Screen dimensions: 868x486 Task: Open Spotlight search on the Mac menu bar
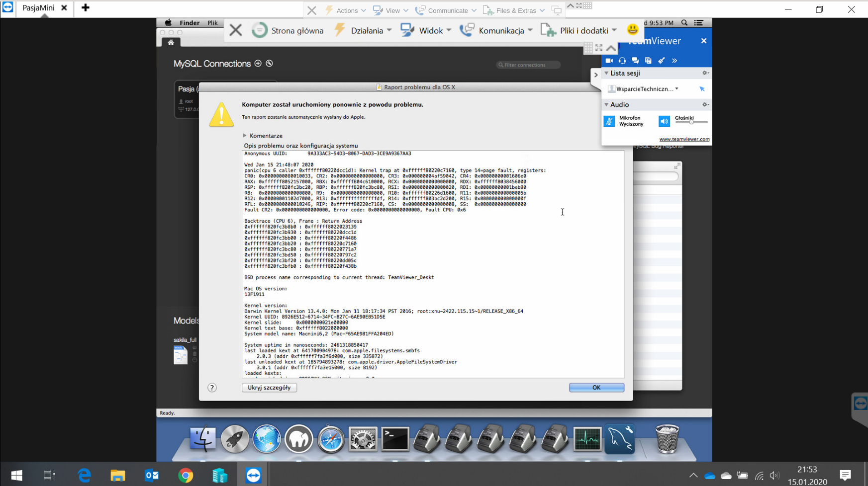point(684,23)
